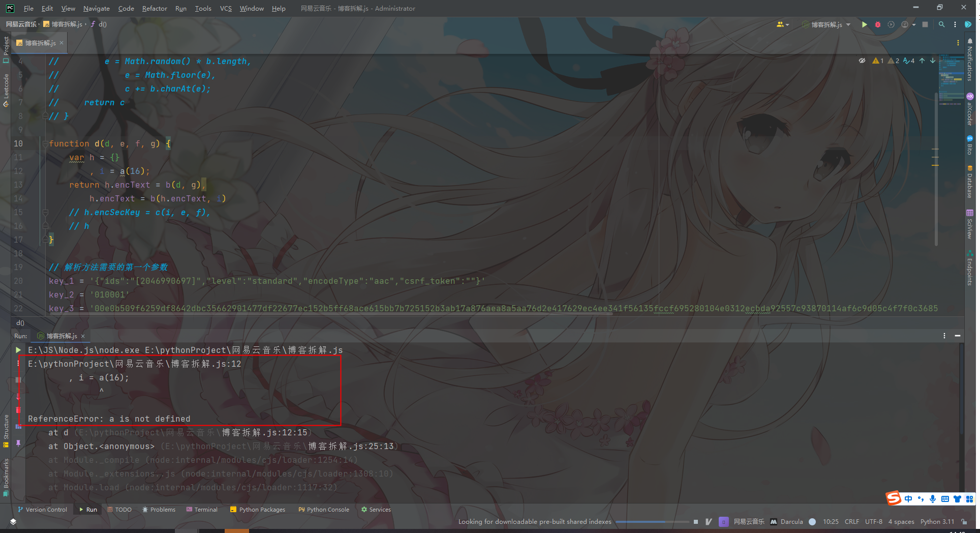Toggle reader mode eye icon in editor
The width and height of the screenshot is (980, 533).
[862, 61]
